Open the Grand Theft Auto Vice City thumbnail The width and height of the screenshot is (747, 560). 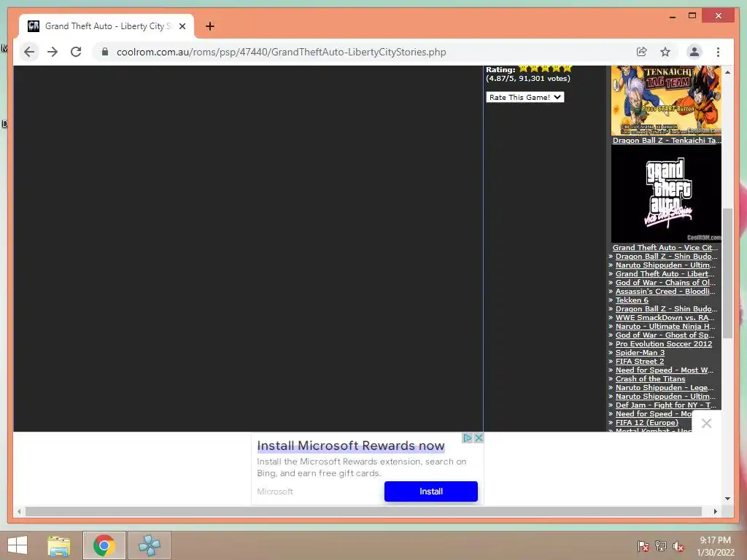point(666,194)
